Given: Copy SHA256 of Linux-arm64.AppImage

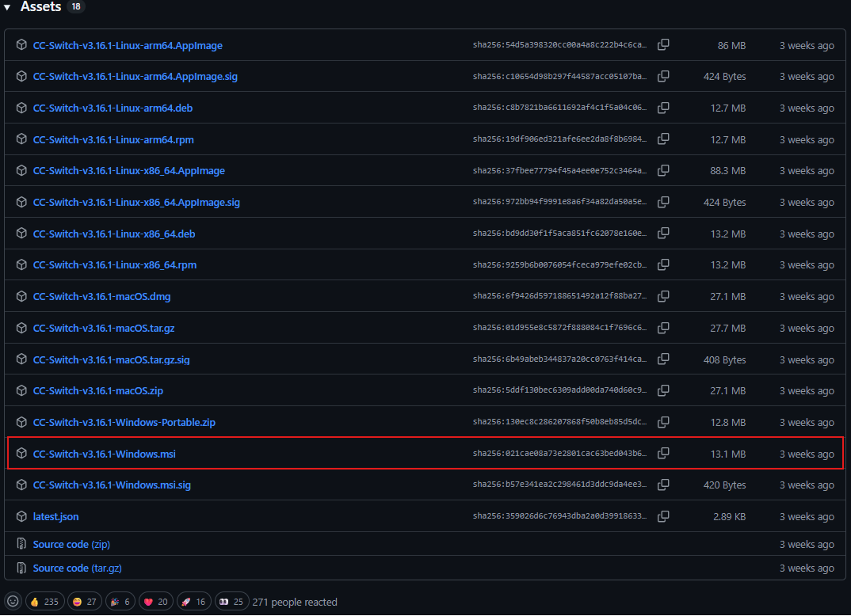Looking at the screenshot, I should (x=663, y=44).
